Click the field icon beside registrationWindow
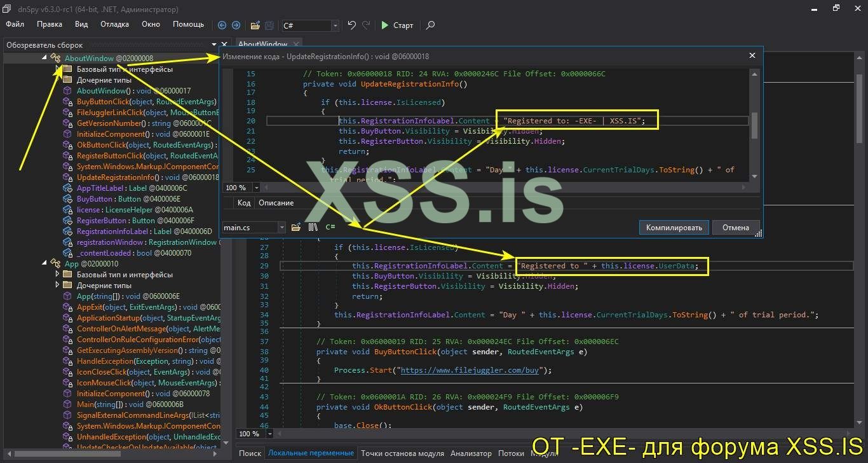 click(x=67, y=242)
